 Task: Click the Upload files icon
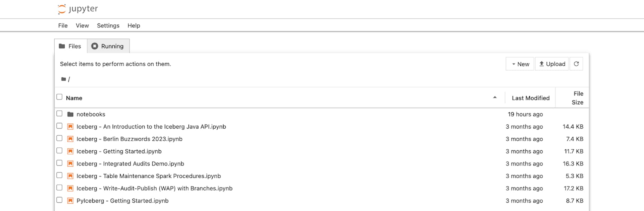tap(542, 64)
